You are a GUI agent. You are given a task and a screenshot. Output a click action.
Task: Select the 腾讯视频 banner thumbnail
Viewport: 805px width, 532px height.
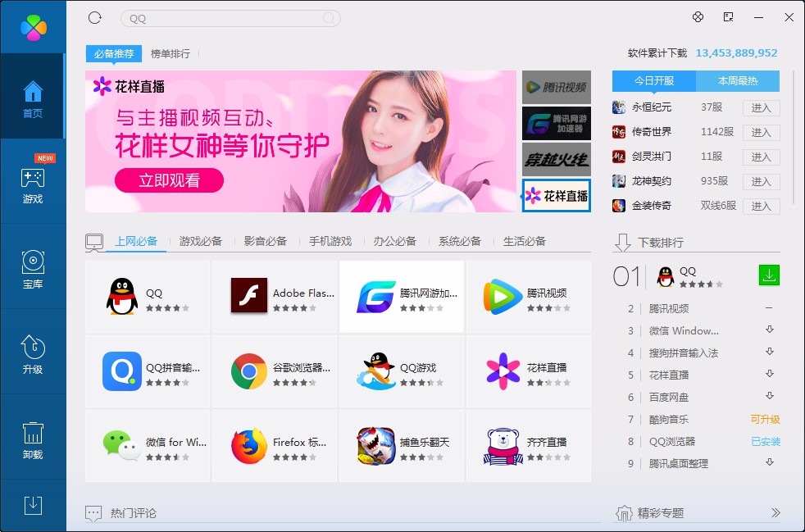[x=557, y=87]
